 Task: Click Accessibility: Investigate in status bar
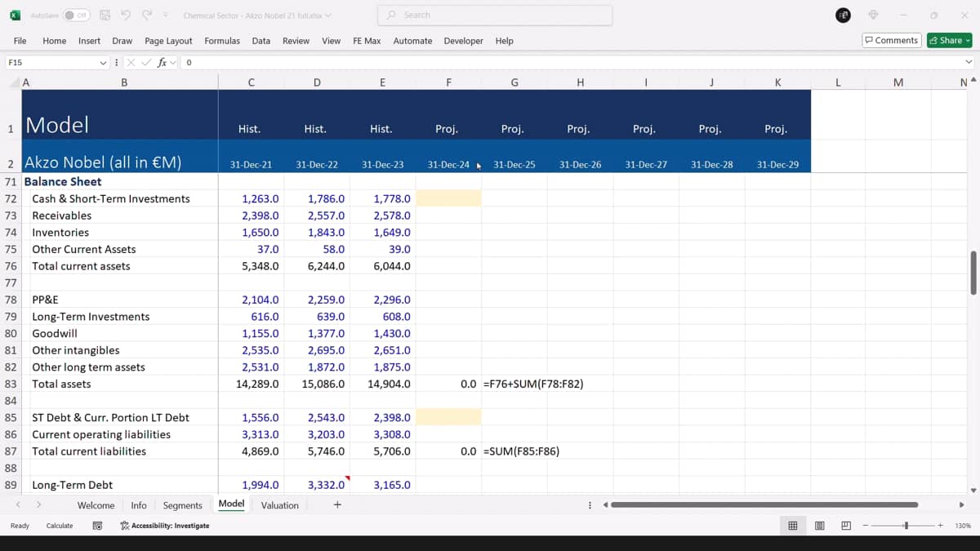pos(164,526)
